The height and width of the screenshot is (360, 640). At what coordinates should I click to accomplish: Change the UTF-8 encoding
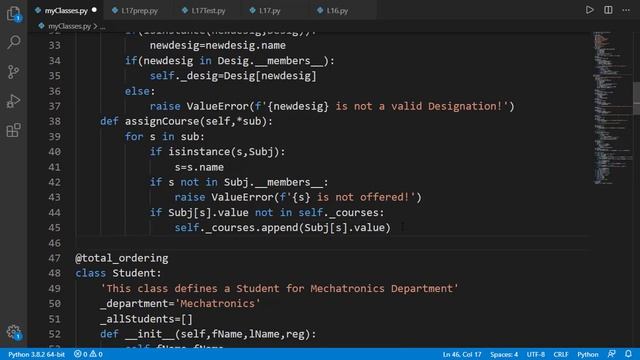536,354
